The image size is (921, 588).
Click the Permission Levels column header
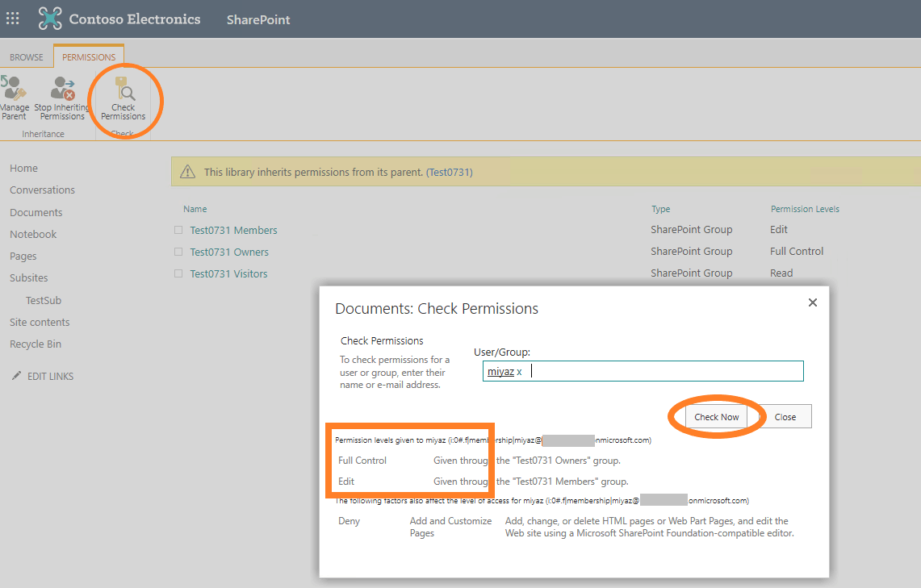(x=805, y=209)
